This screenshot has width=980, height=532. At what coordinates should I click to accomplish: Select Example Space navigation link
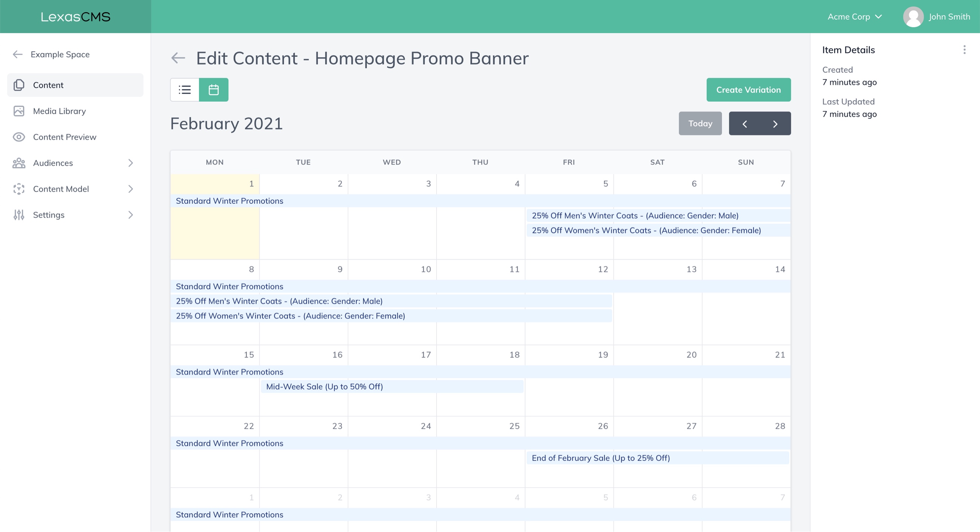60,54
